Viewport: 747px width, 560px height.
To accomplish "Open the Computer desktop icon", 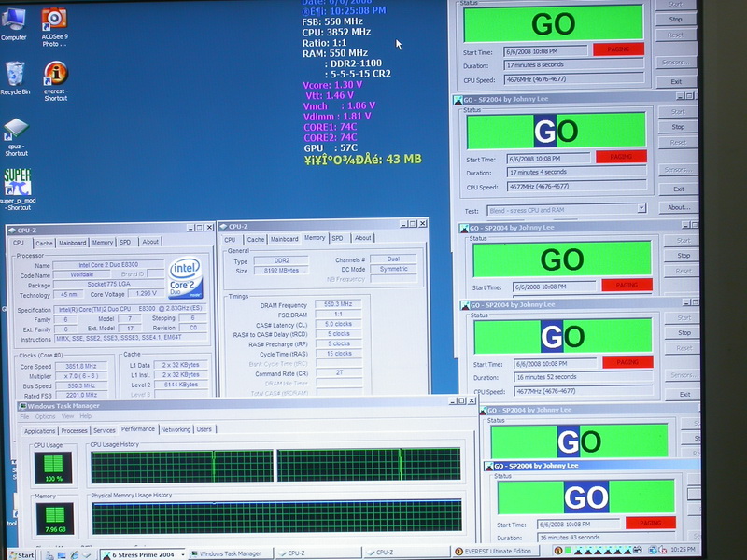I will (x=13, y=24).
